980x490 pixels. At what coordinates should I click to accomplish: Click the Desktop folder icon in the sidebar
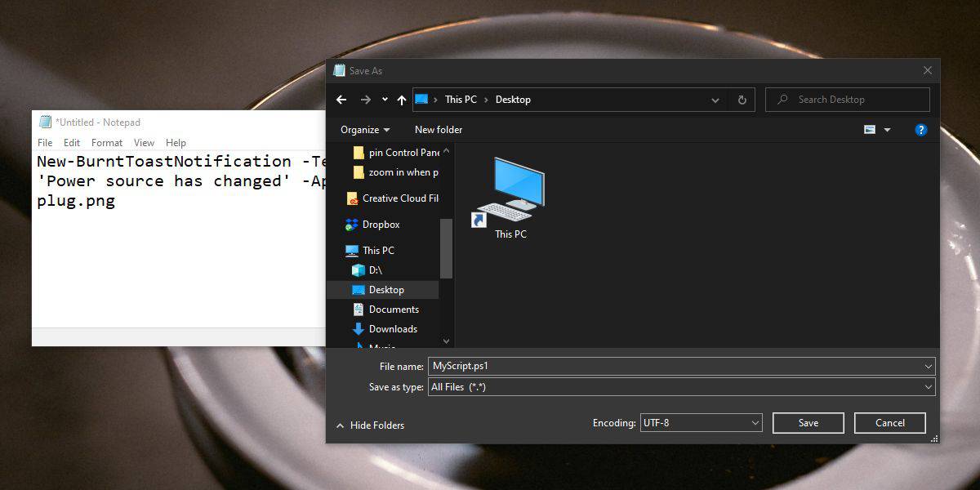click(x=359, y=290)
